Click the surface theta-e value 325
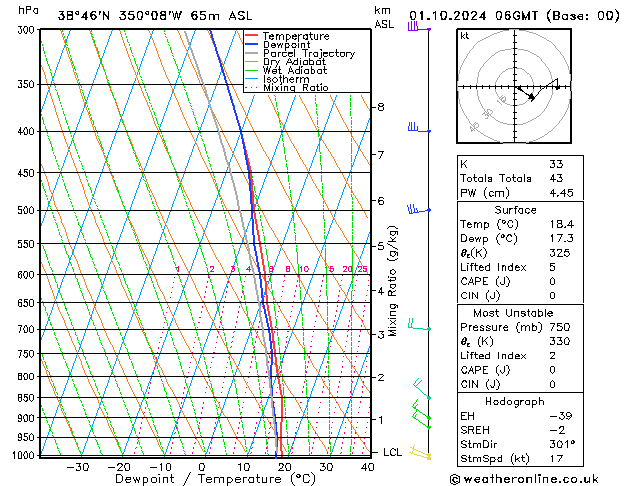The height and width of the screenshot is (486, 629). click(560, 253)
